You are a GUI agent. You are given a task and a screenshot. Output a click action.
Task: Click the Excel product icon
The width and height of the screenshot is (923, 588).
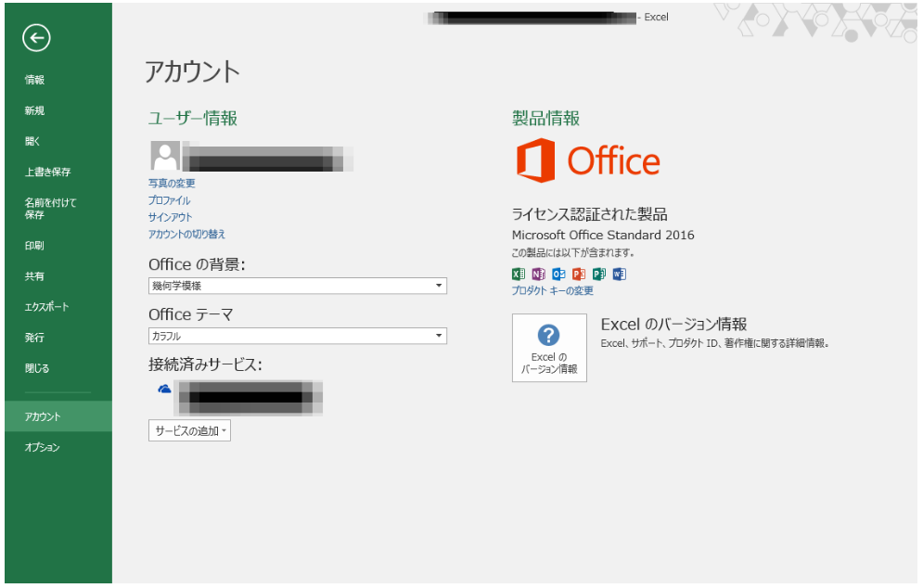519,274
